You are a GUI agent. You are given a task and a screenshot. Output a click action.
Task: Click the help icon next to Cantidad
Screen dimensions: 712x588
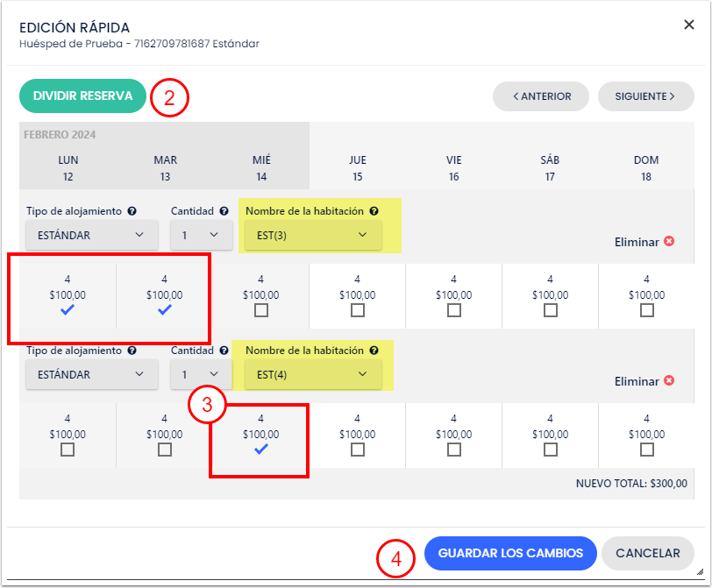point(222,211)
